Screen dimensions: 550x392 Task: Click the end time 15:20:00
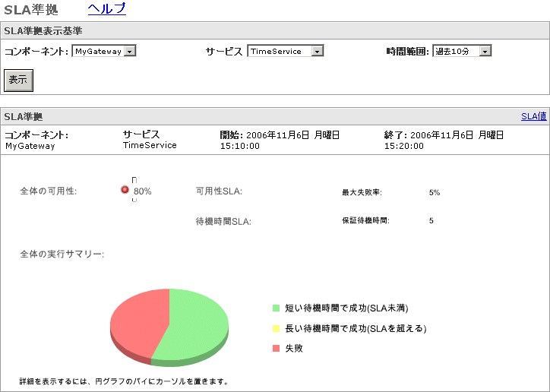pos(403,146)
